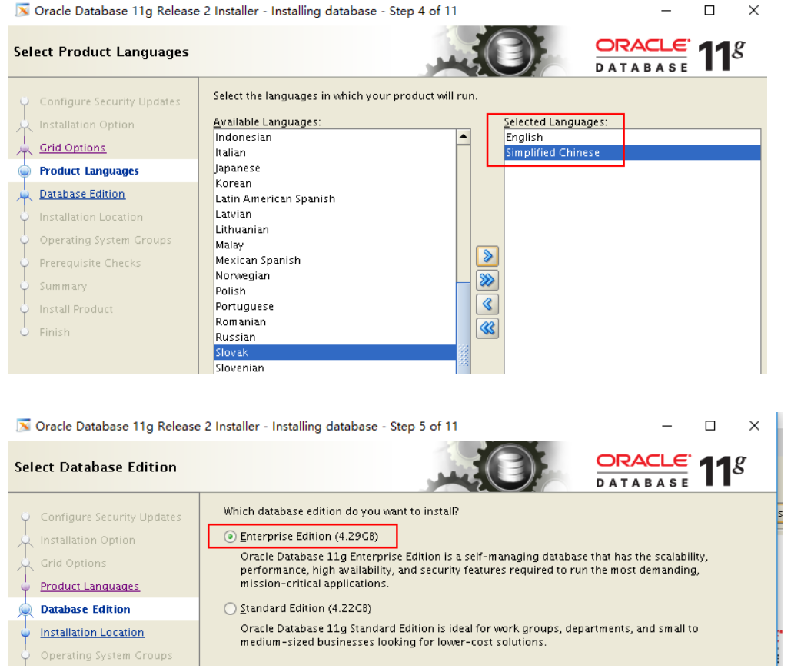This screenshot has height=672, width=791.
Task: Click Install Product step in Step 4 sidebar
Action: pyautogui.click(x=76, y=309)
